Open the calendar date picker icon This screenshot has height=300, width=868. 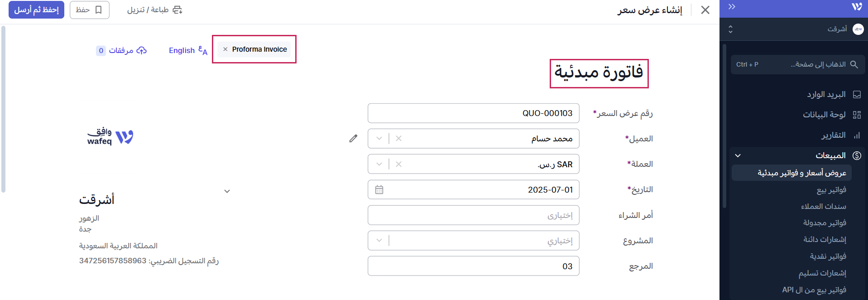(x=379, y=190)
